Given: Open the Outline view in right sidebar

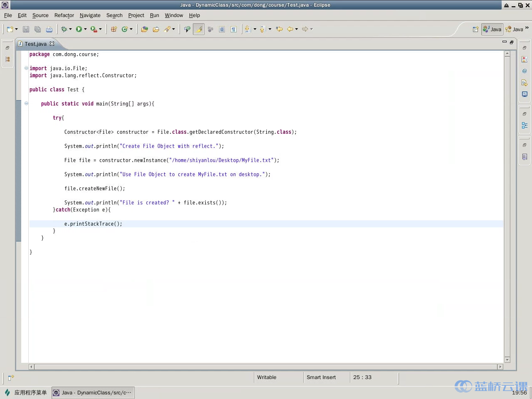Looking at the screenshot, I should (525, 125).
